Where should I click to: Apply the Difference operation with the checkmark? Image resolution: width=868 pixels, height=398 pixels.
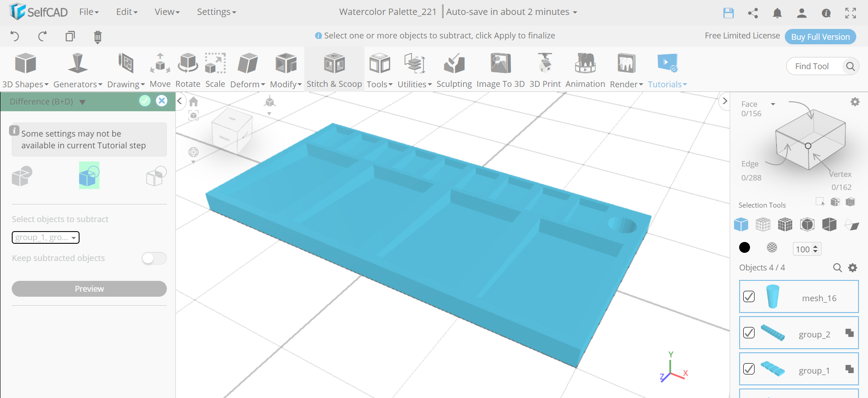click(145, 101)
